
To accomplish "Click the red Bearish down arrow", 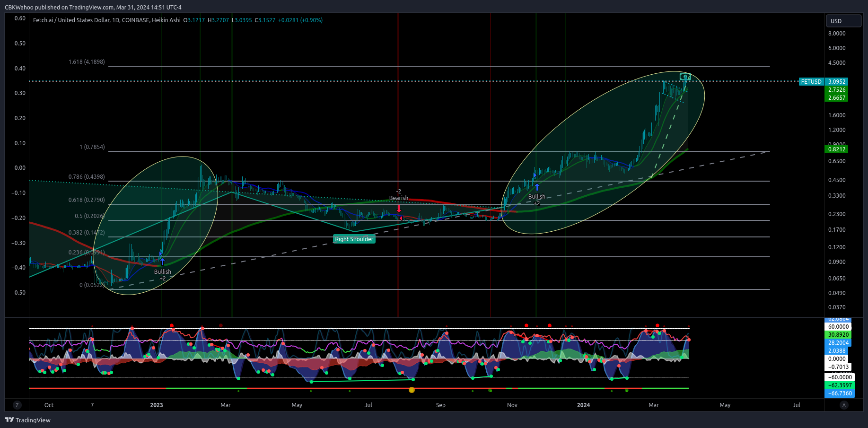I will point(399,209).
